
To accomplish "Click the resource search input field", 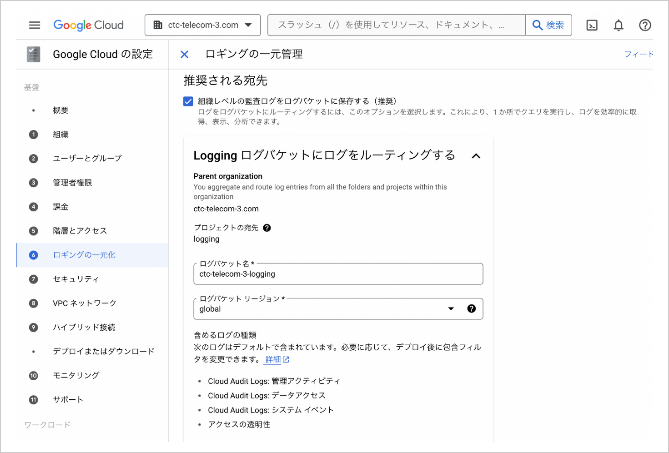I will [396, 25].
